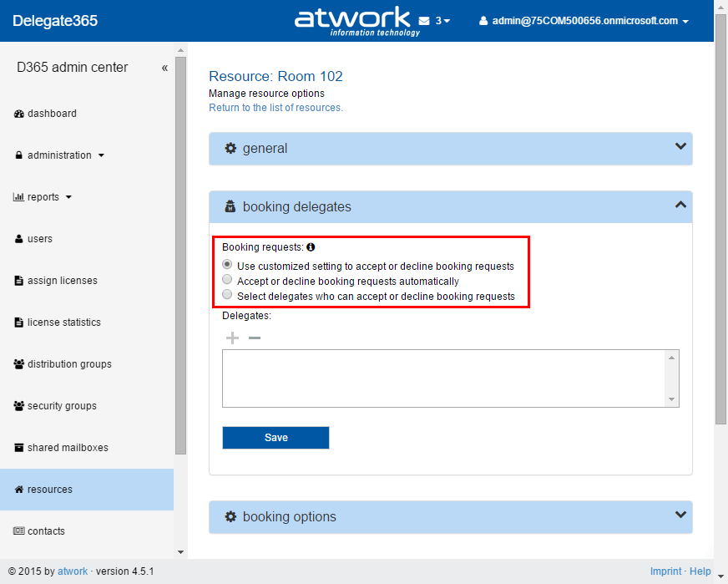Click the minus icon to remove delegate
Viewport: 728px width, 584px height.
pos(255,338)
